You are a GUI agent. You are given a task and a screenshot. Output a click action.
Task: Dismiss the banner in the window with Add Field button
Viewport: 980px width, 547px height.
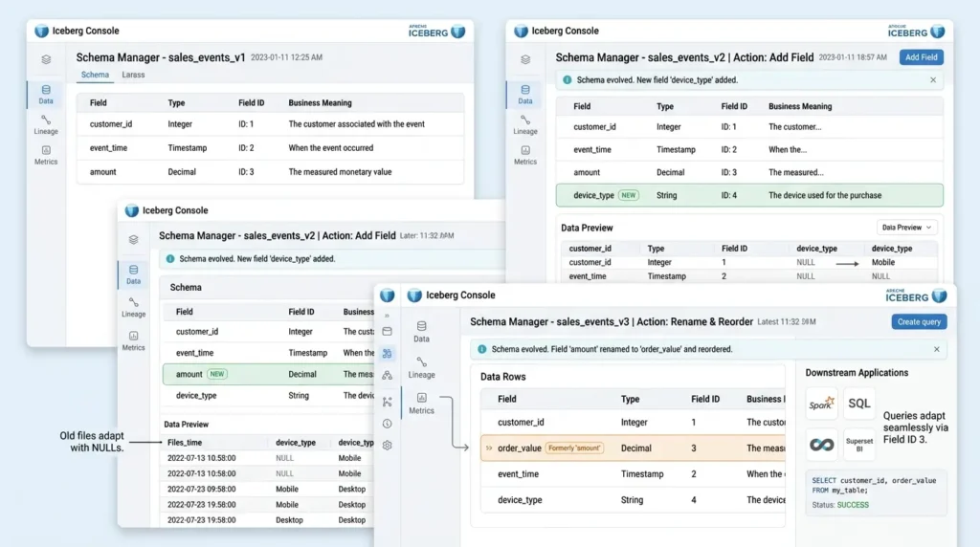[933, 80]
